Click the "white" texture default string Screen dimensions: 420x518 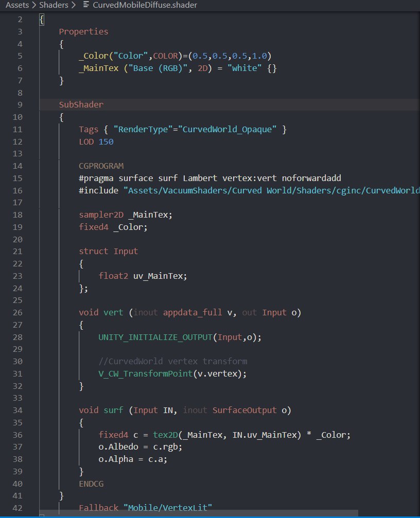click(244, 68)
